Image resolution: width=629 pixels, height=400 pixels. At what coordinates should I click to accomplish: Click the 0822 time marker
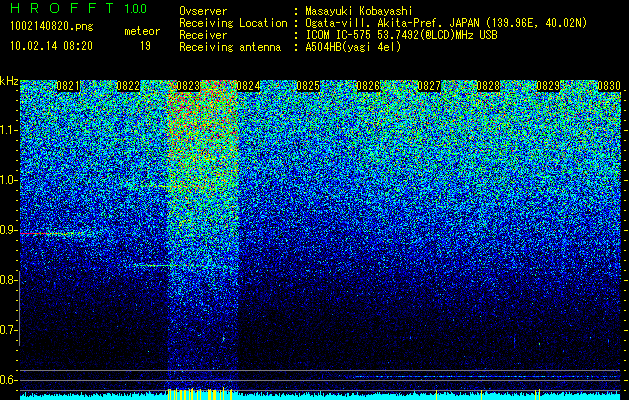[128, 86]
